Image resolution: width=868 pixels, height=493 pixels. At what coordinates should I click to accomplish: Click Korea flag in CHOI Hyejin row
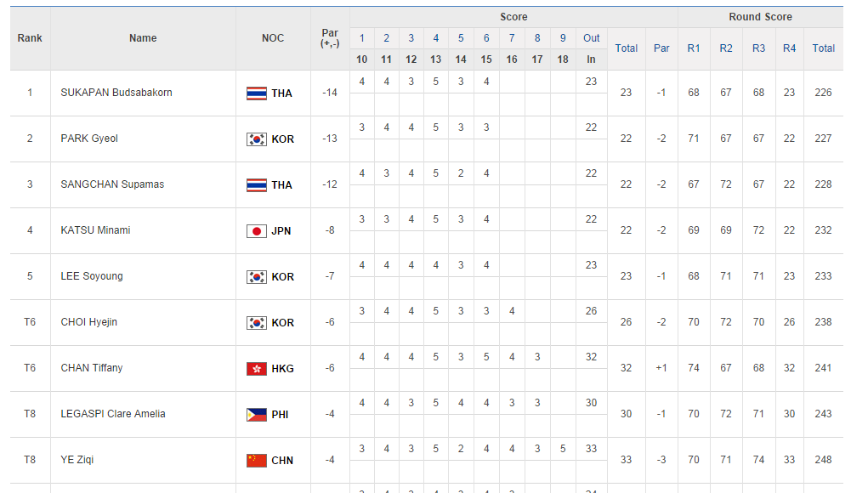(x=256, y=323)
